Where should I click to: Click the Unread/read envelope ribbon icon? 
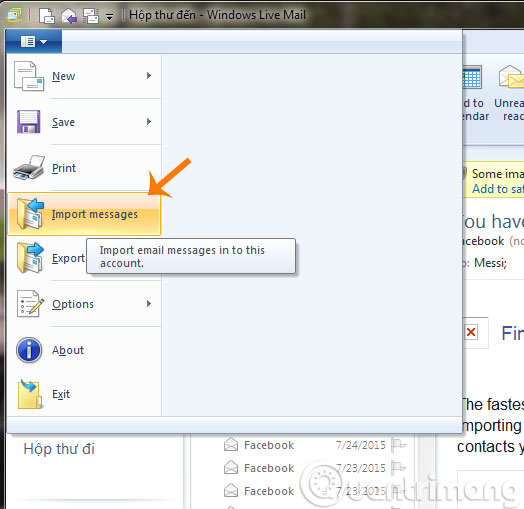[511, 77]
